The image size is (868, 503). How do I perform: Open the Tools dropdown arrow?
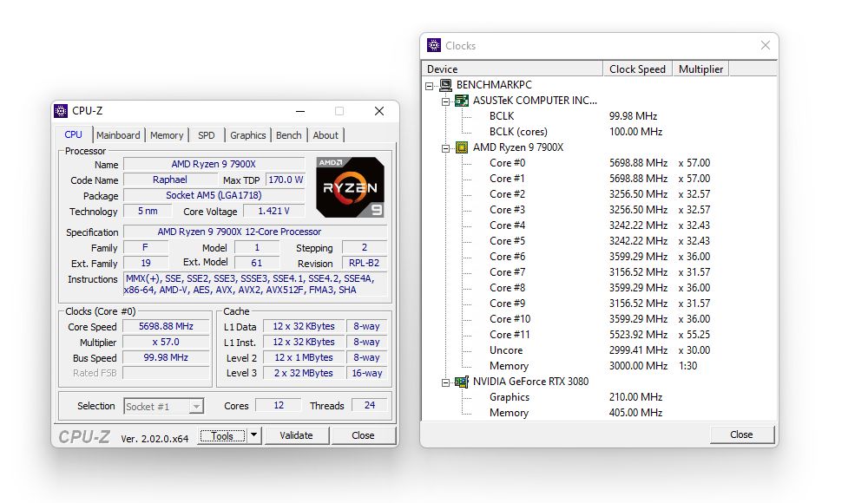point(253,435)
